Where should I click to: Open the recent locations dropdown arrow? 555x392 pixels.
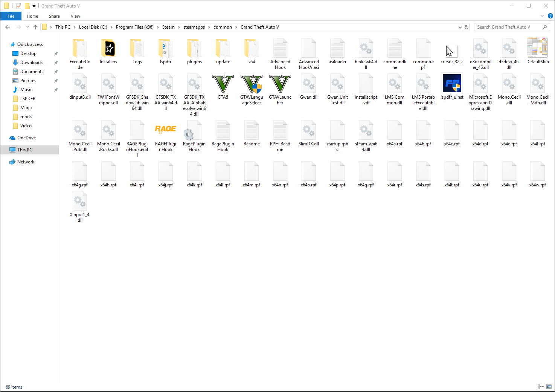pyautogui.click(x=27, y=27)
